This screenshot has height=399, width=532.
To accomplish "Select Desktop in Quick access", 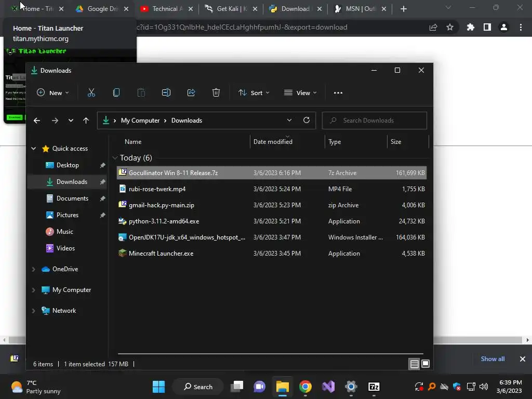I will (67, 165).
